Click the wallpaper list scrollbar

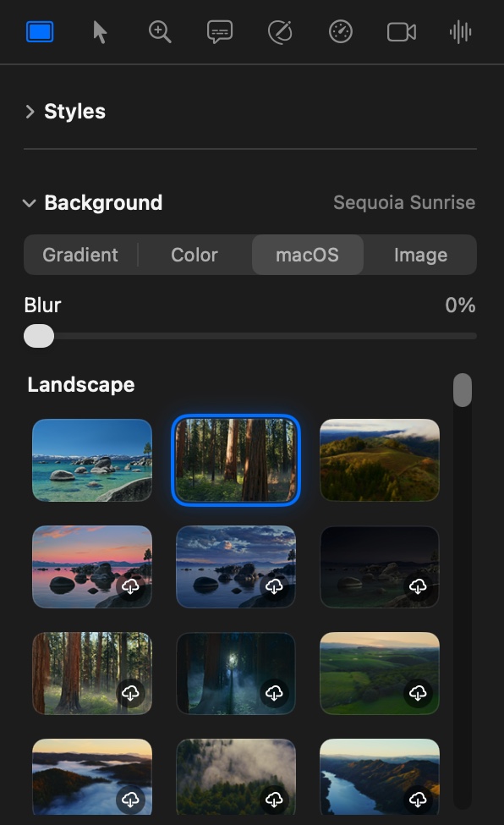pos(463,390)
